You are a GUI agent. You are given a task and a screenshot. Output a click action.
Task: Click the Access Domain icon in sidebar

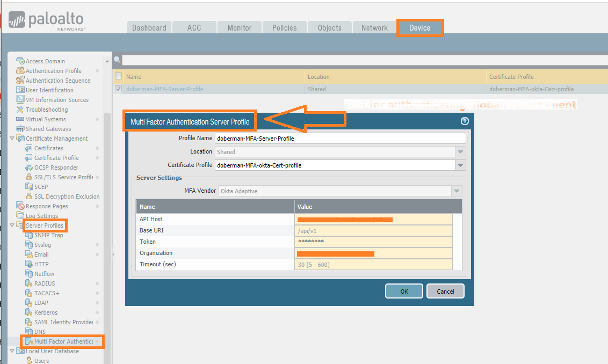coord(20,61)
